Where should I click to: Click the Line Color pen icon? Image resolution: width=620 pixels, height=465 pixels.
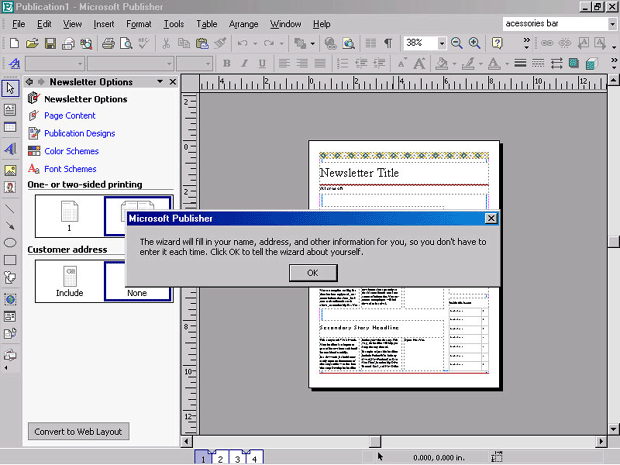(x=468, y=63)
